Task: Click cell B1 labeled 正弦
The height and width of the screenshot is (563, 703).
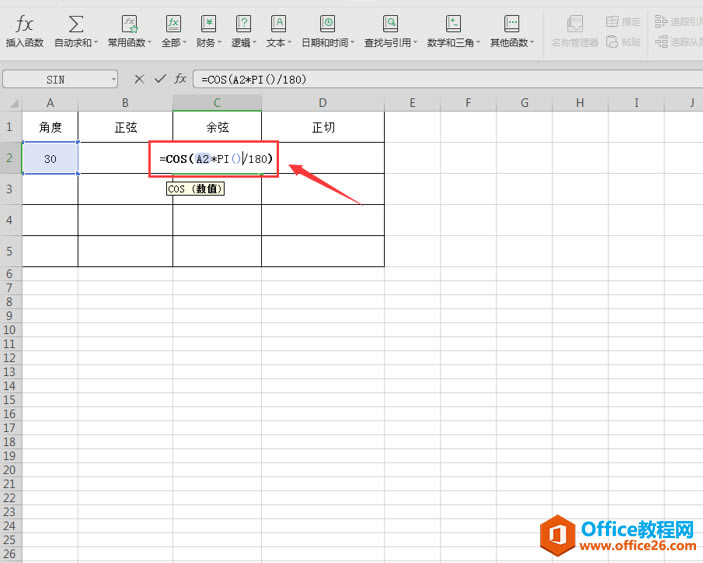Action: pos(125,127)
